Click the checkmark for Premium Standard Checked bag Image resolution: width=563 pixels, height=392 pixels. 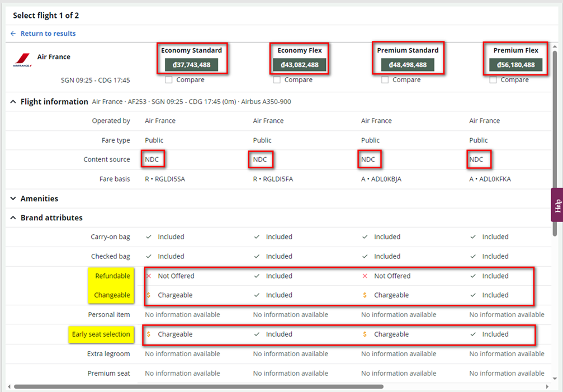point(365,256)
